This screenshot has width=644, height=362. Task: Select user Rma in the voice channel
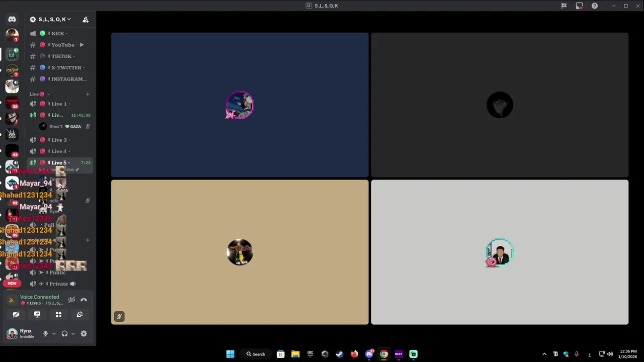64,127
